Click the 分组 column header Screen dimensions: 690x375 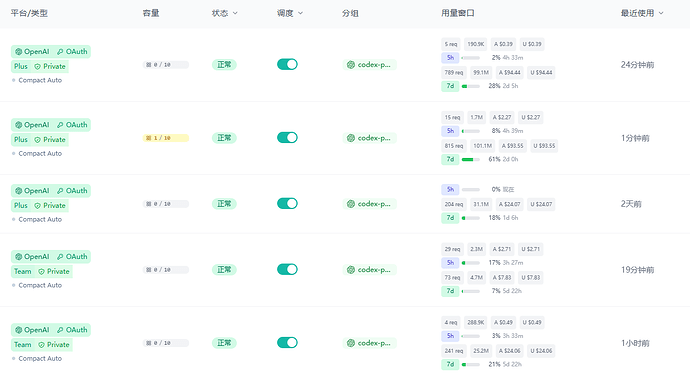(350, 13)
